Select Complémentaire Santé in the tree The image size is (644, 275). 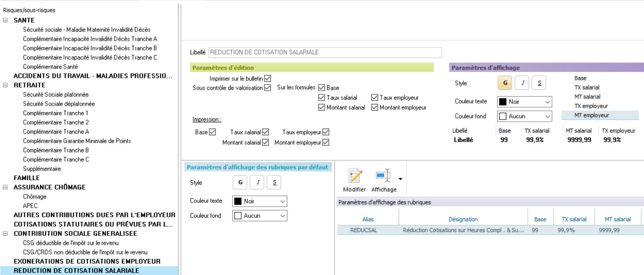[50, 67]
